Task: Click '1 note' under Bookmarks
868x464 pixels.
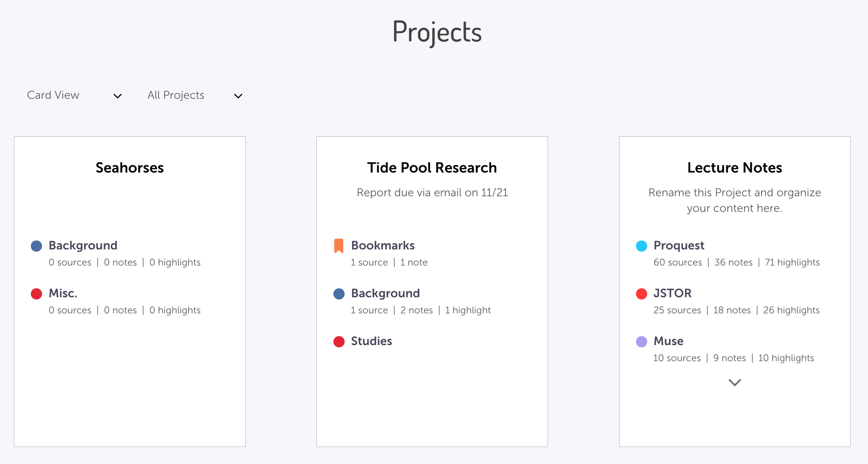Action: (414, 262)
